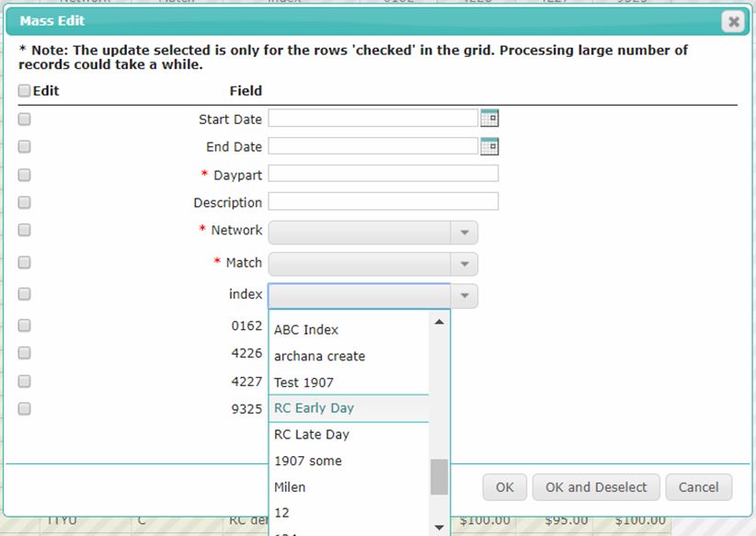Screen dimensions: 756x536
Task: Check the Start Date edit checkbox
Action: (x=24, y=119)
